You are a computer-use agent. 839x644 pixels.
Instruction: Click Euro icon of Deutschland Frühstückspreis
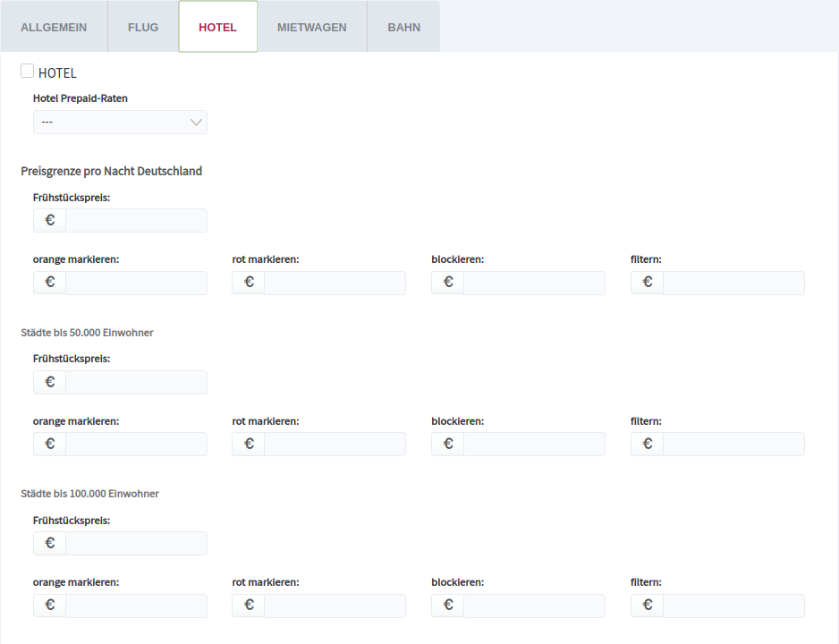click(x=50, y=220)
